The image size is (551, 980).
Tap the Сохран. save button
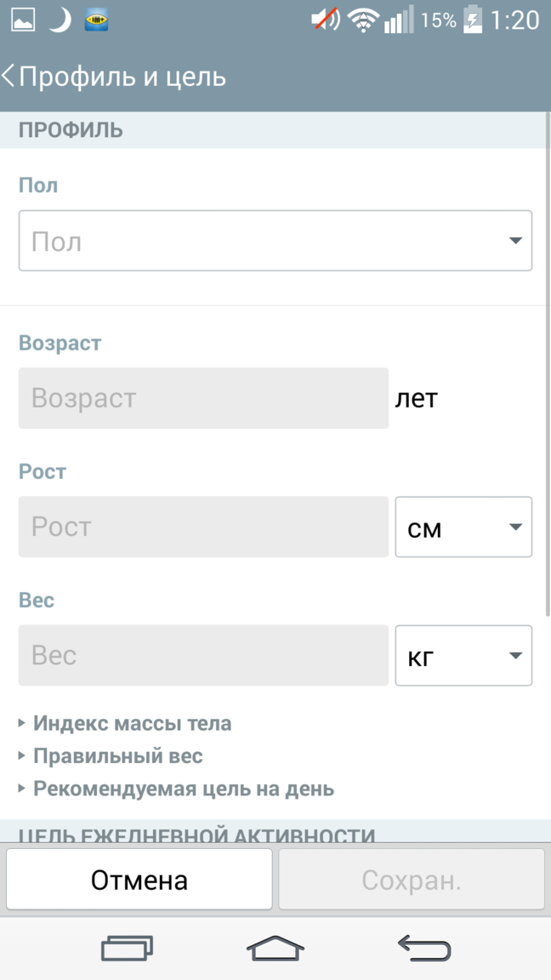click(x=412, y=880)
